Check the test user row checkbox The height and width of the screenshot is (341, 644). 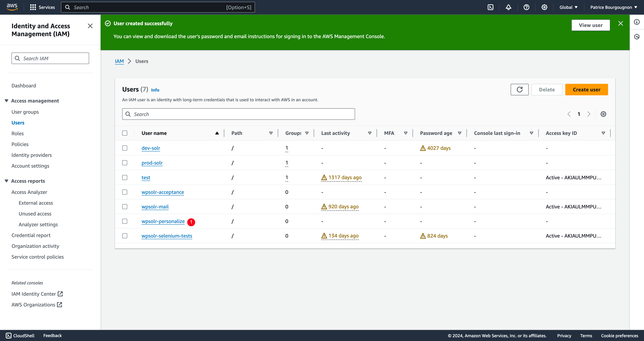point(125,178)
